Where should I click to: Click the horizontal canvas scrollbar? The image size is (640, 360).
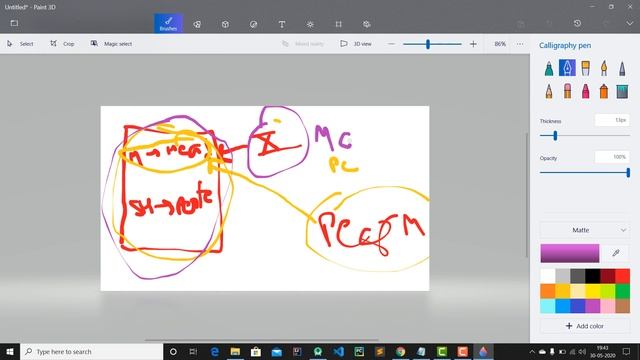point(262,340)
